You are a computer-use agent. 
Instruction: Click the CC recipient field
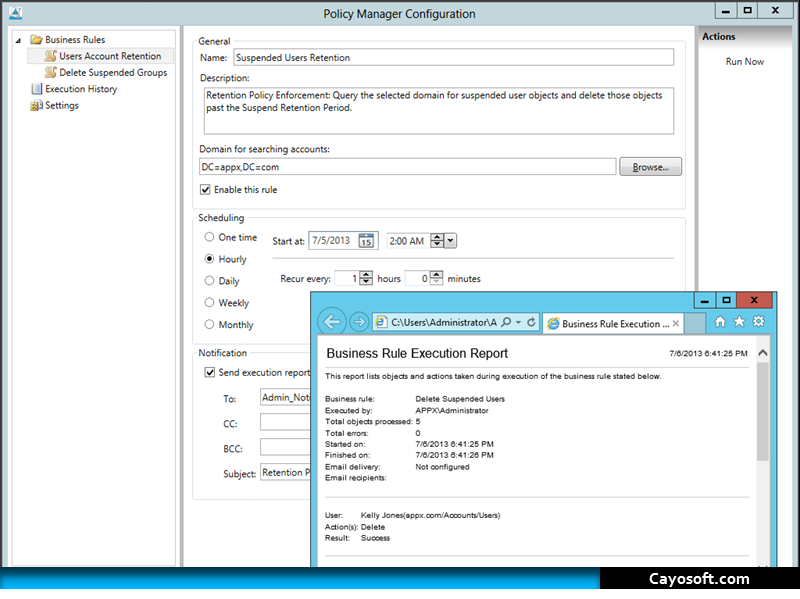click(285, 422)
